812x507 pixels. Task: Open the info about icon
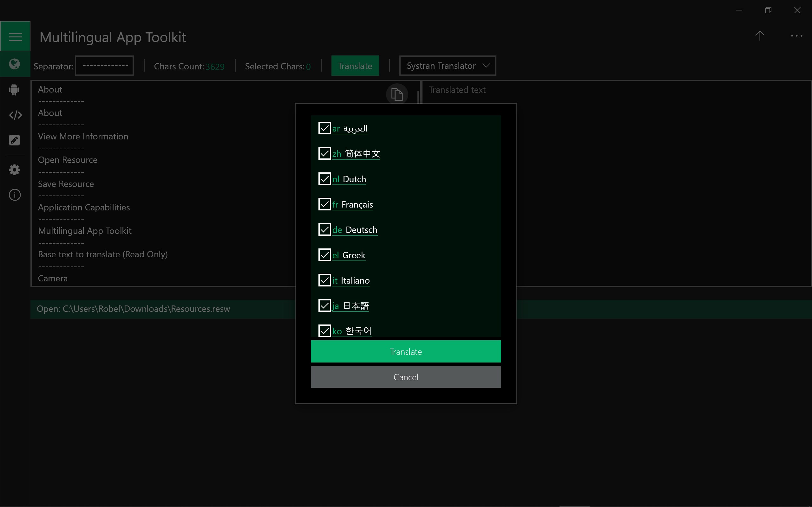click(x=14, y=195)
